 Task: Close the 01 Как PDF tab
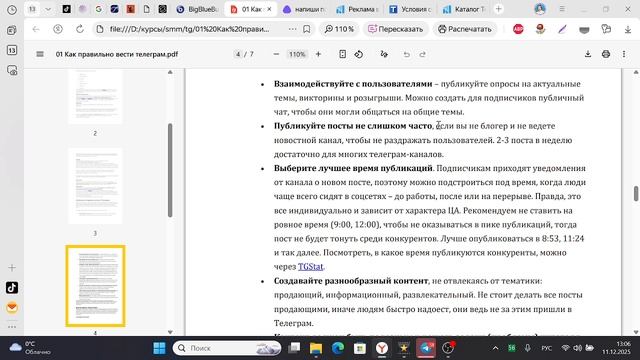(269, 9)
